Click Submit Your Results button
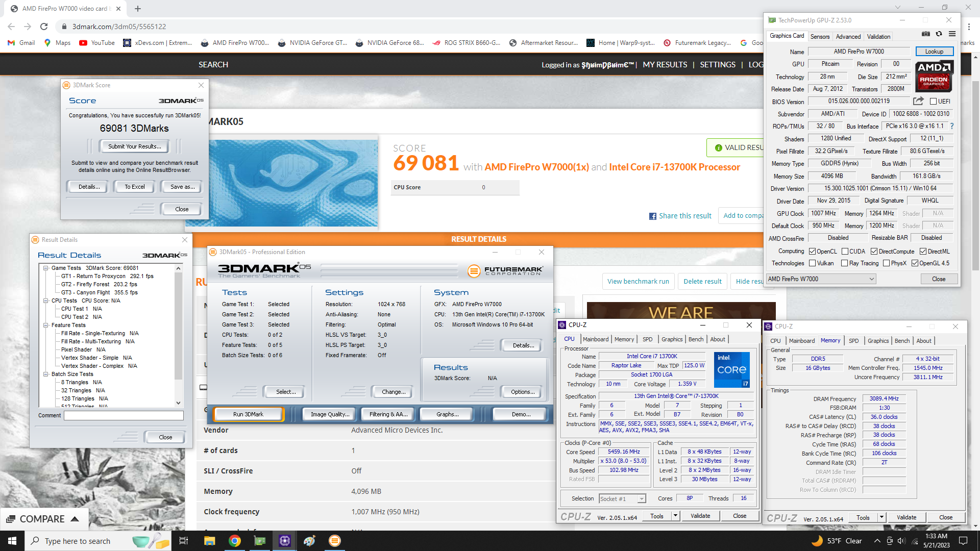Screen dimensions: 980x551 click(x=134, y=146)
